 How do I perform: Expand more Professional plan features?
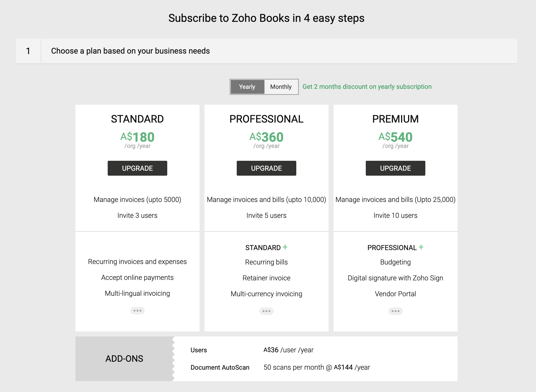266,311
